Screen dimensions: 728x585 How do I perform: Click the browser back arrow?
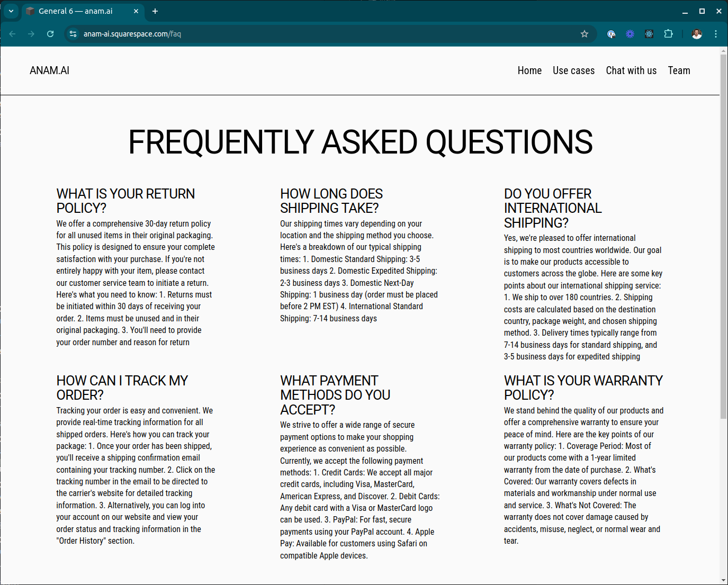pyautogui.click(x=12, y=33)
